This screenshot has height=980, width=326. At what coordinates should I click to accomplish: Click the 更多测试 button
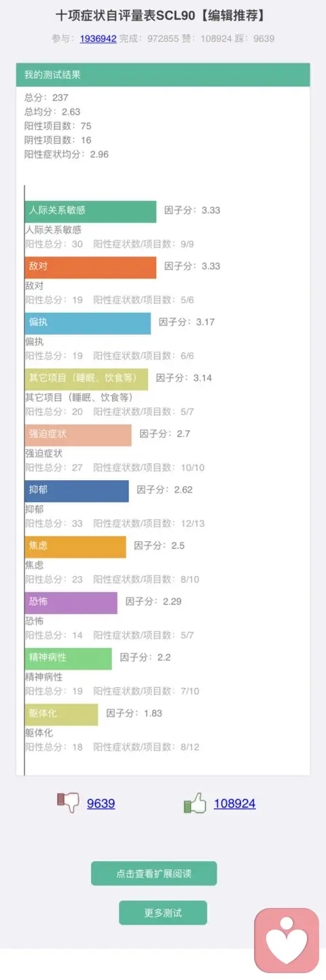163,913
